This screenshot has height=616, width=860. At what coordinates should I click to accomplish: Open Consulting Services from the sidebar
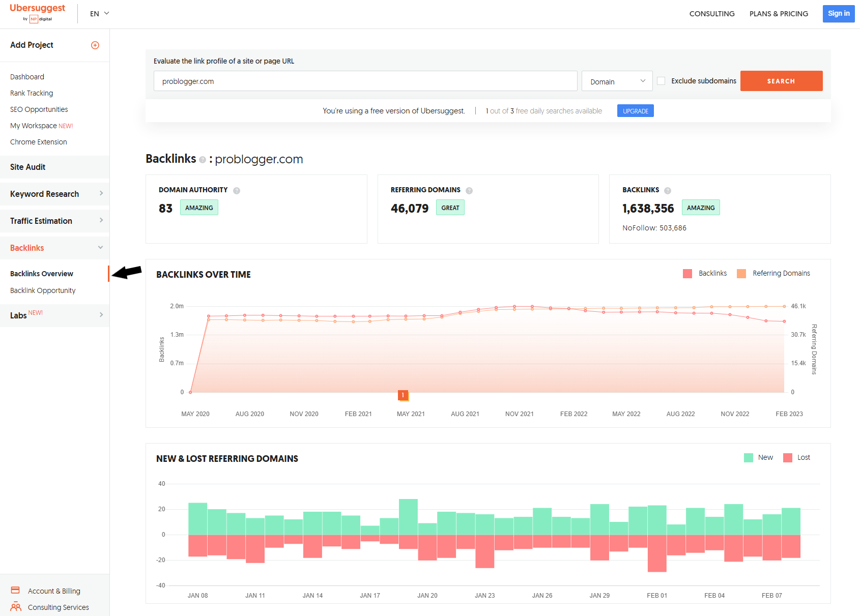pyautogui.click(x=59, y=607)
